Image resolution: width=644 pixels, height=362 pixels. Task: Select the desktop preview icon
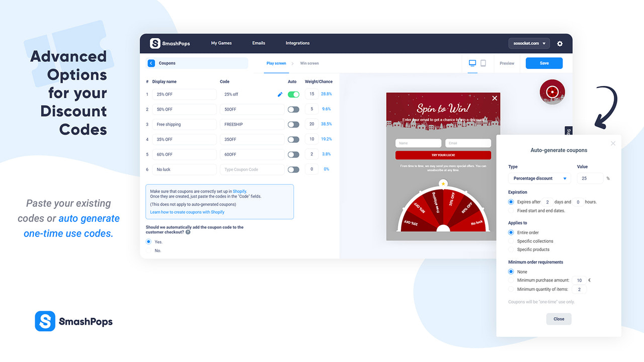tap(471, 63)
